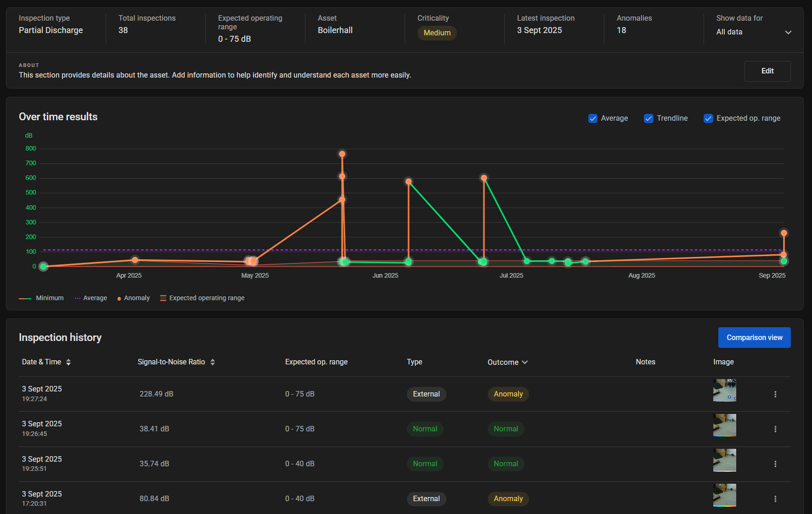This screenshot has width=812, height=514.
Task: Click the Anomaly legend marker
Action: point(119,298)
